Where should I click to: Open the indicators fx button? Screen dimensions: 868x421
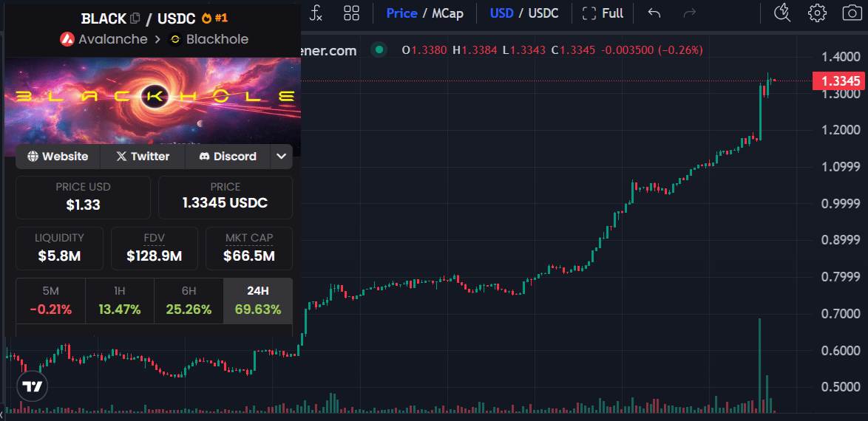click(316, 13)
